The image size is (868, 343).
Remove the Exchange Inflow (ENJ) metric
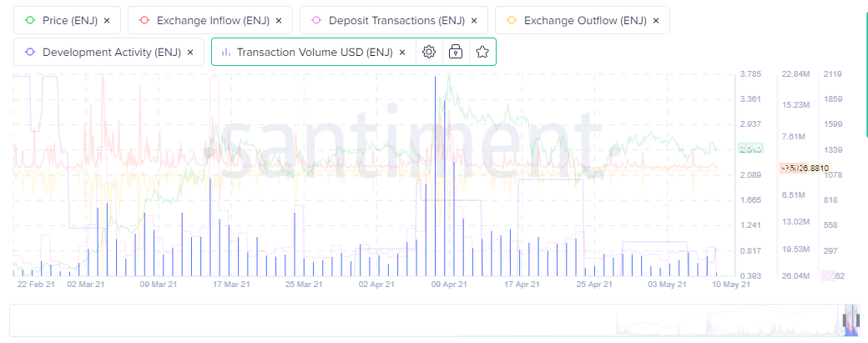tap(279, 21)
